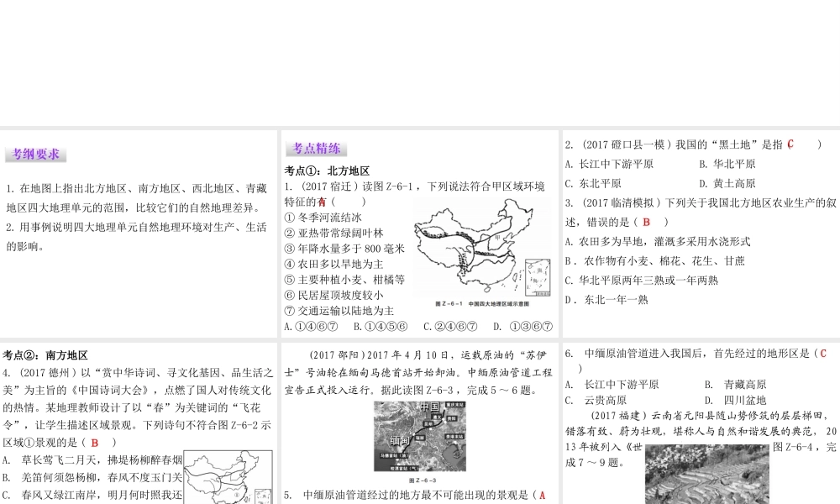
Task: Click the caption 图 Z-6-1 中国四大地理区域示意图
Action: (x=481, y=304)
